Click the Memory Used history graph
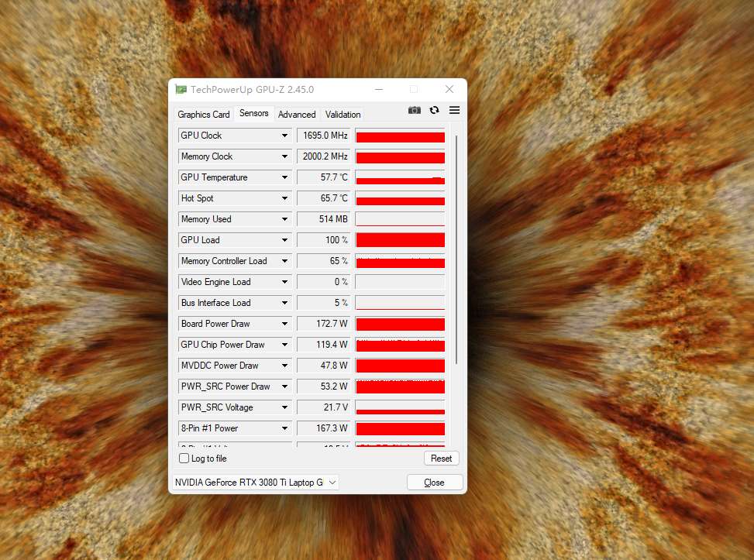The width and height of the screenshot is (754, 560). [400, 219]
